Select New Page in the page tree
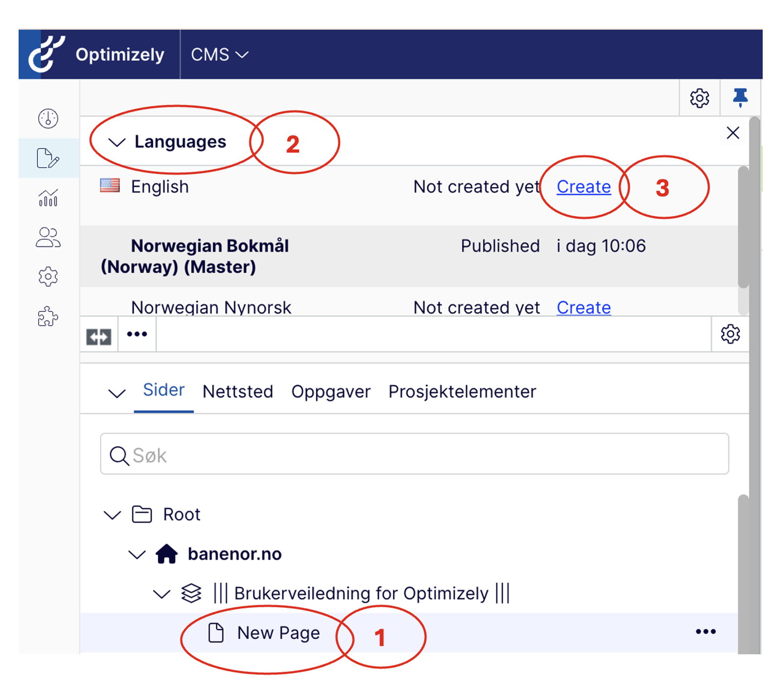The image size is (784, 691). click(x=278, y=633)
